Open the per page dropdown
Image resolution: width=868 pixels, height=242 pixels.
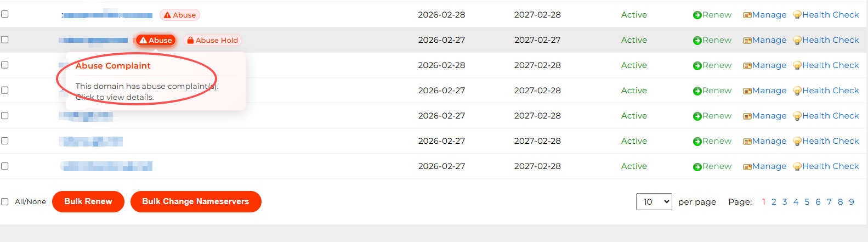pyautogui.click(x=654, y=202)
